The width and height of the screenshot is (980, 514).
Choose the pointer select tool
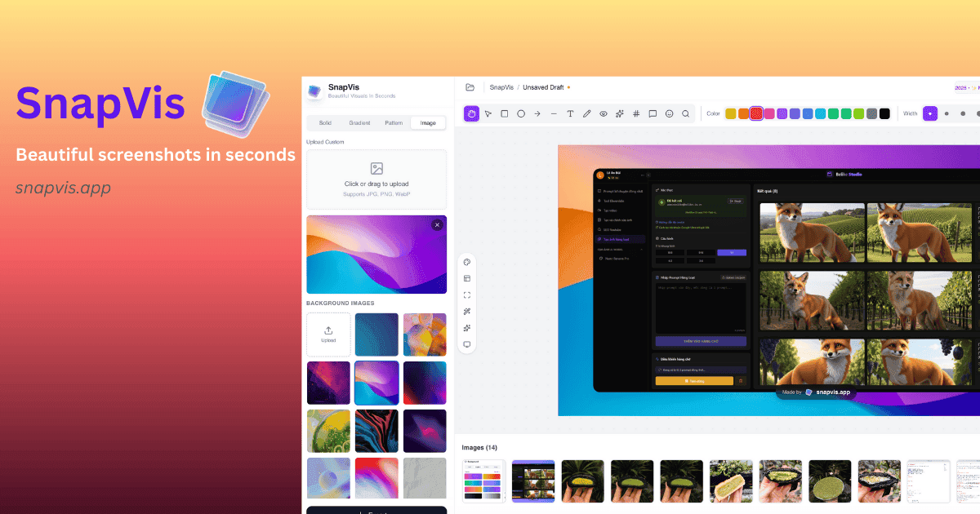tap(488, 113)
